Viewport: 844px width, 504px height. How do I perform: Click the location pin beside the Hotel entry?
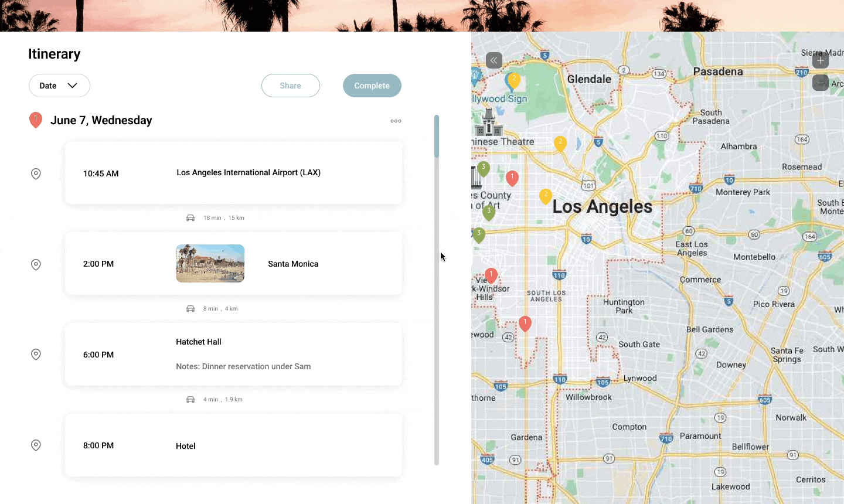(36, 445)
